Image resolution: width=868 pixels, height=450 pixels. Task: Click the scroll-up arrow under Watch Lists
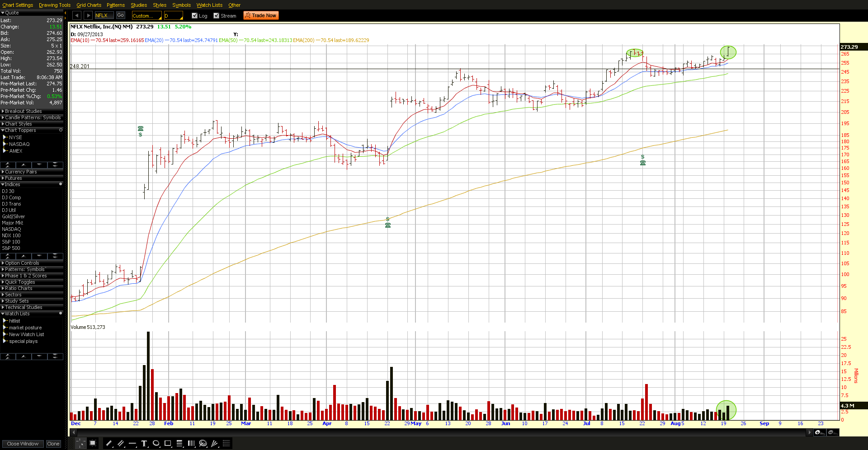pos(24,356)
